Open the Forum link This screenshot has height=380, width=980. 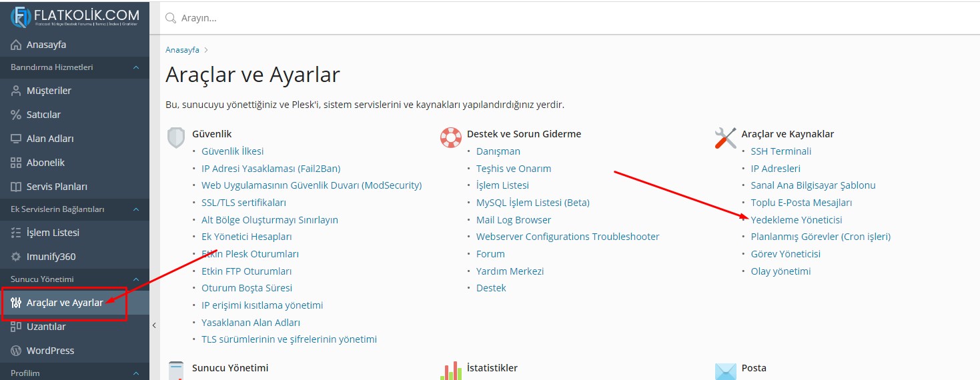tap(490, 254)
